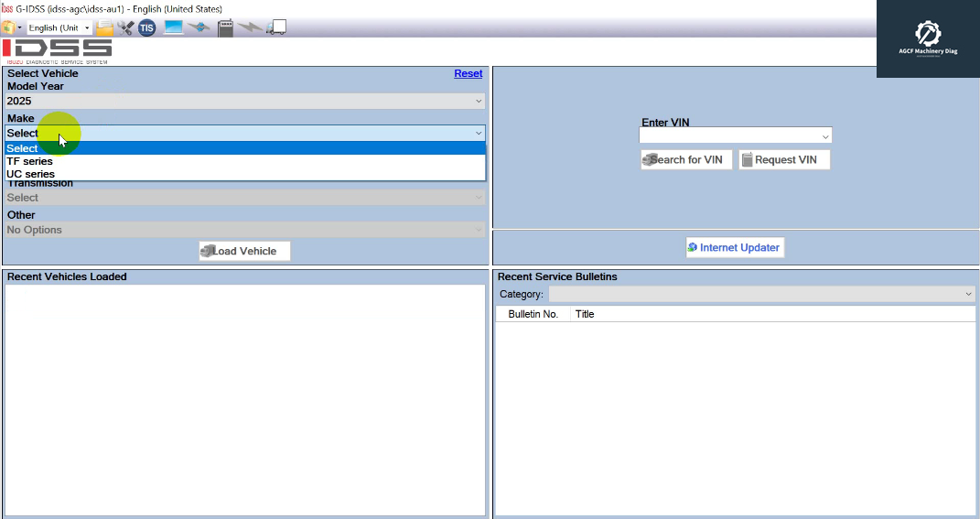Click the Reset link
The height and width of the screenshot is (519, 980).
[x=468, y=73]
